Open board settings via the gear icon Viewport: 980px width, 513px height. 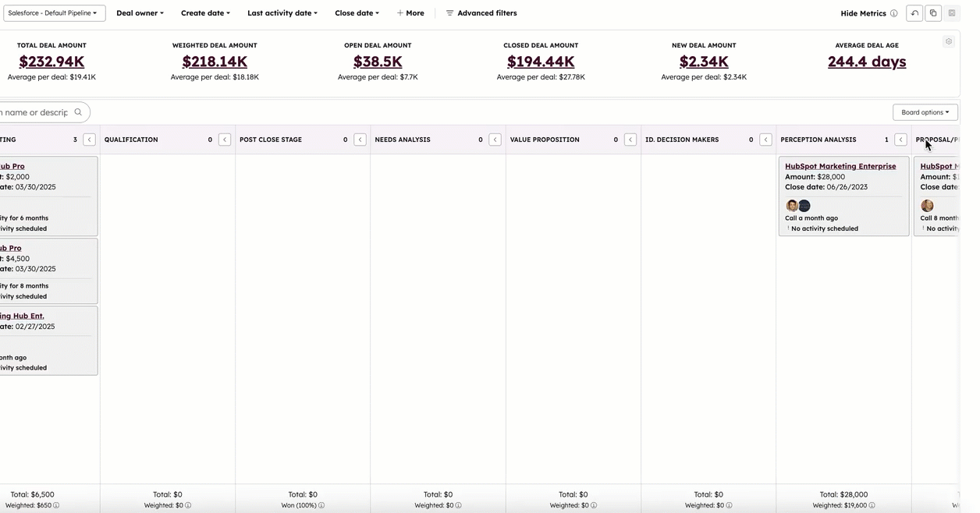coord(949,41)
